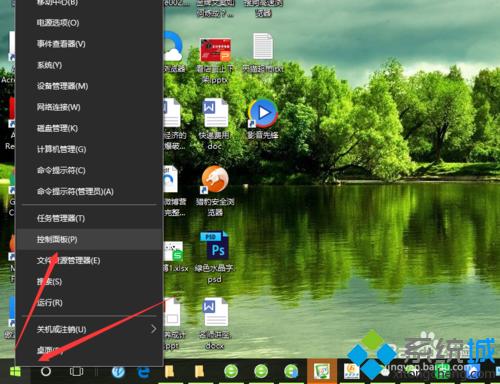Launch 命令提示符(管理员)(A) as administrator
The height and width of the screenshot is (384, 500).
click(89, 192)
